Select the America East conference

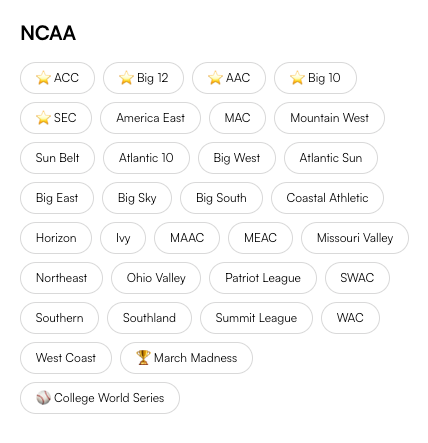coord(150,118)
